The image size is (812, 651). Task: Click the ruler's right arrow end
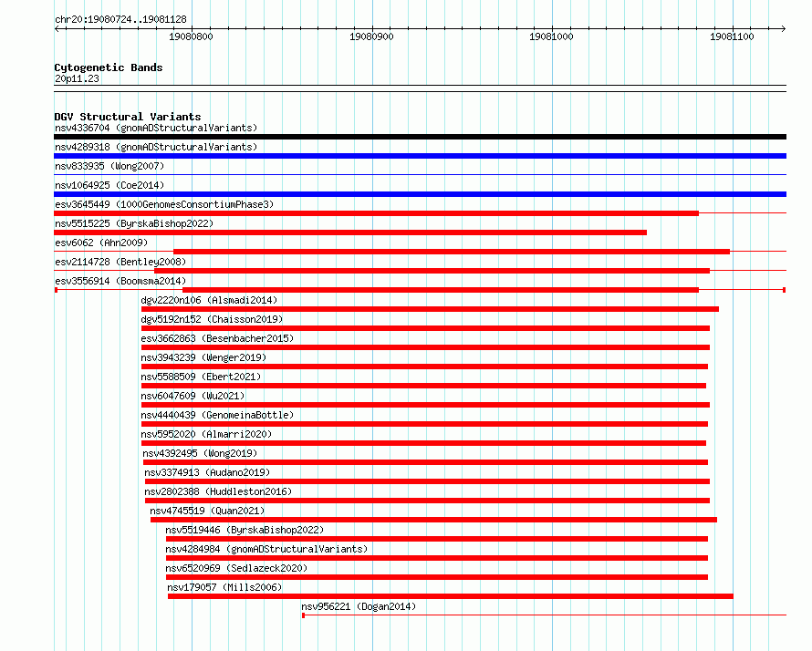[783, 29]
